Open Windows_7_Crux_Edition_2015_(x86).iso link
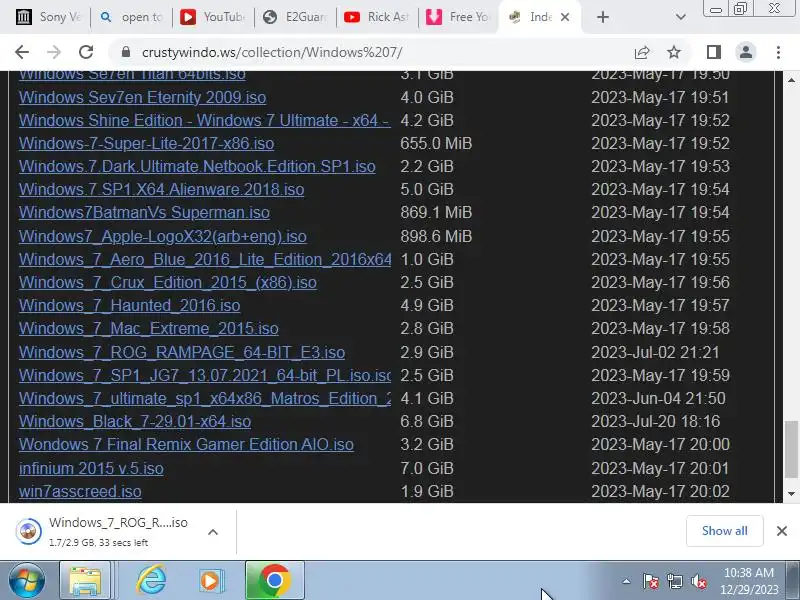The image size is (800, 600). pyautogui.click(x=168, y=282)
